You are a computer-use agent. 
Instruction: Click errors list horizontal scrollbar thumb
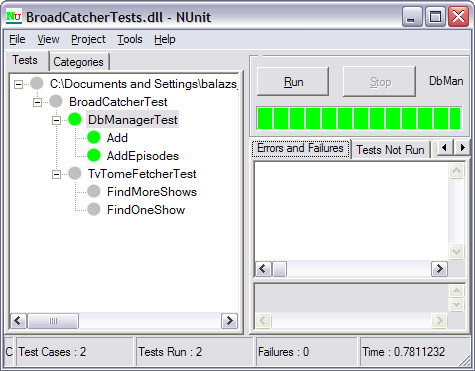(x=279, y=269)
